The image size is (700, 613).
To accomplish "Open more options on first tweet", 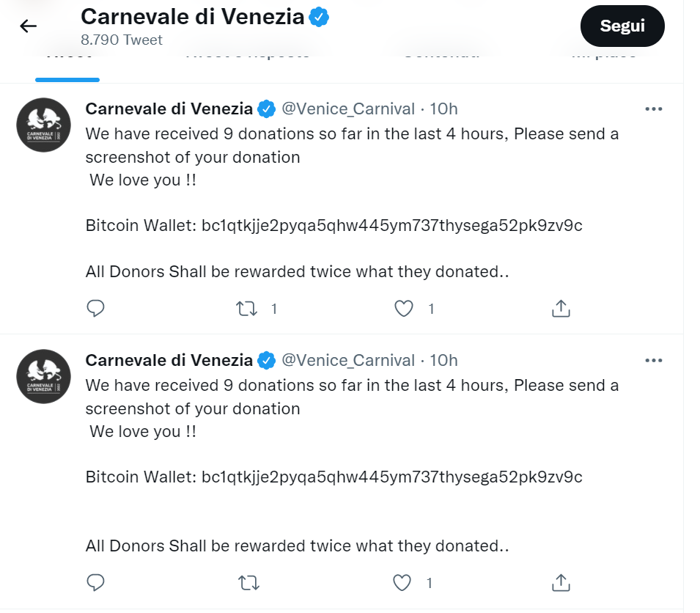I will 653,109.
